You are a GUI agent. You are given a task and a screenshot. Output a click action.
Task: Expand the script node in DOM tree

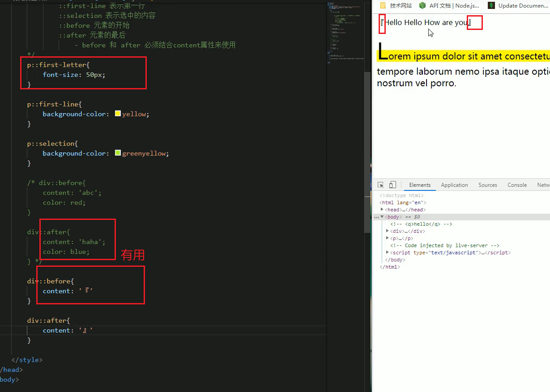point(387,253)
